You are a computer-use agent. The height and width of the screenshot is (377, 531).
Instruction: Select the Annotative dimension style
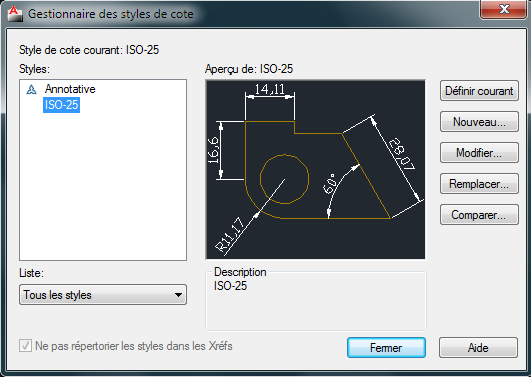click(70, 89)
